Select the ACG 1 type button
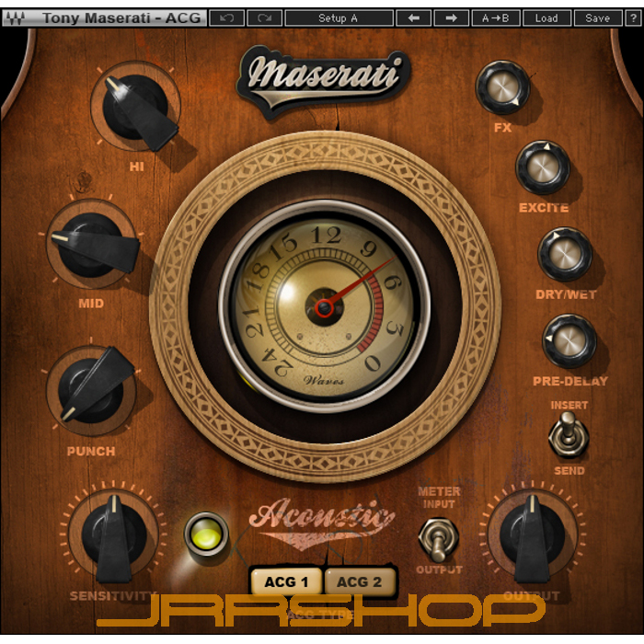This screenshot has width=644, height=644. tap(286, 581)
